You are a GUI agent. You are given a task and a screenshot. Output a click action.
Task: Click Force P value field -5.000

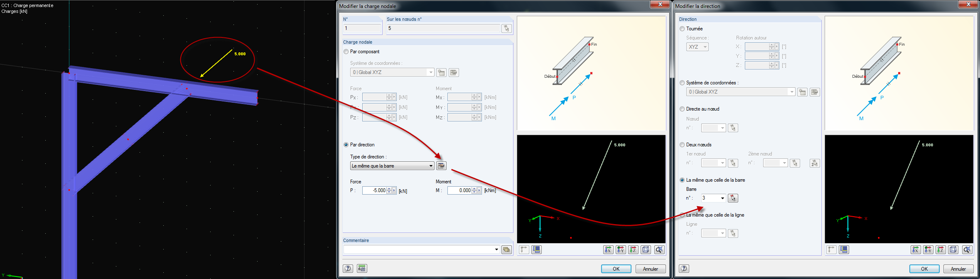tap(374, 190)
